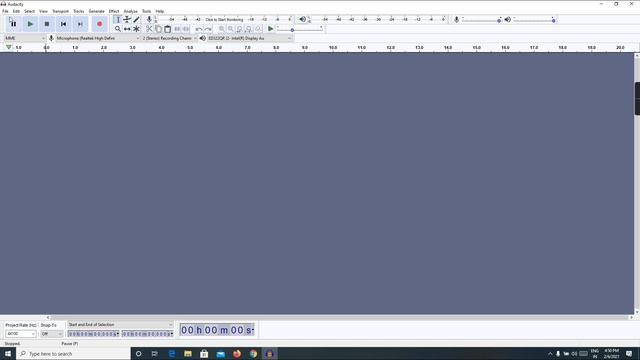Select the Selection (I-beam) tool
The image size is (640, 360).
point(118,20)
